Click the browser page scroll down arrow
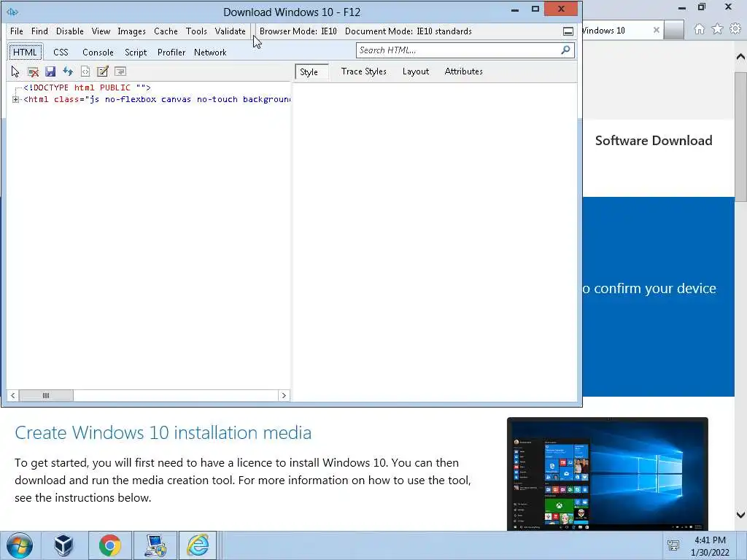747x560 pixels. (740, 515)
